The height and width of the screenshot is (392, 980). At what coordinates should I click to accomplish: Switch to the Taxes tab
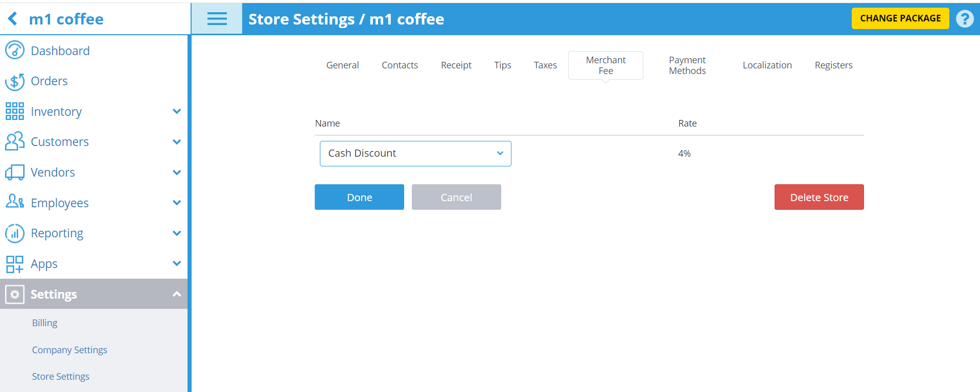pyautogui.click(x=545, y=65)
